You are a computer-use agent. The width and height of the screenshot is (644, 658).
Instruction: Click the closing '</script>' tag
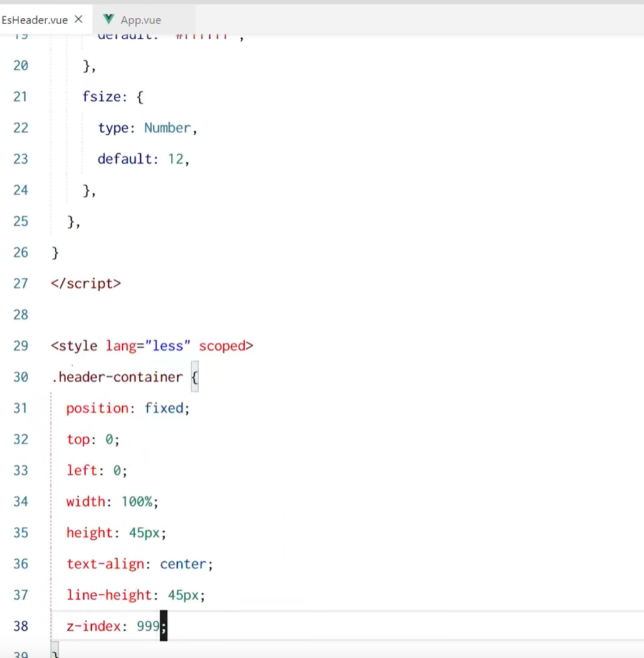tap(86, 284)
